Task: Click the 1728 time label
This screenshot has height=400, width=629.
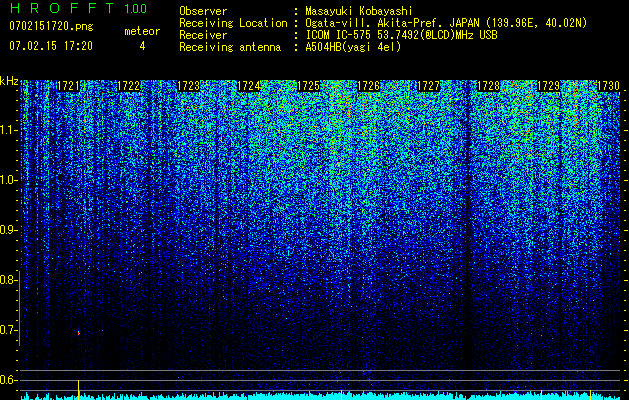Action: click(x=489, y=86)
